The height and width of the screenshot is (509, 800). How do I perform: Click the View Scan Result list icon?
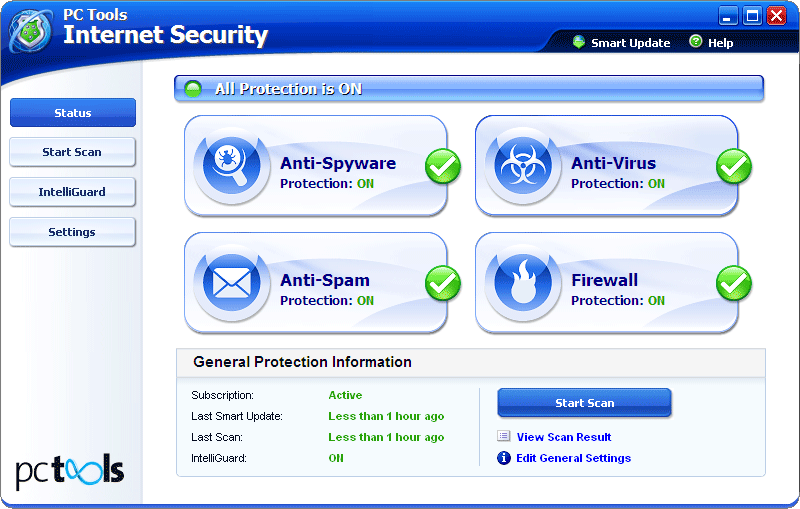click(504, 436)
